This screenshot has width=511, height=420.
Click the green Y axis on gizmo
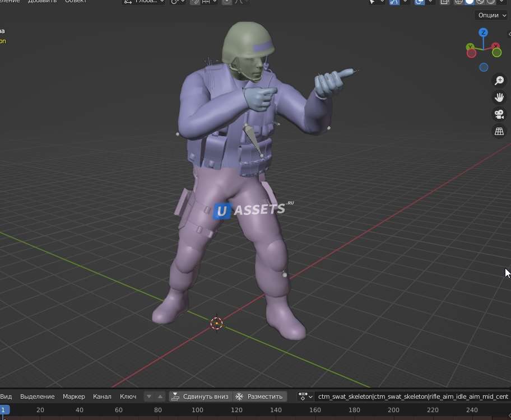pos(496,53)
